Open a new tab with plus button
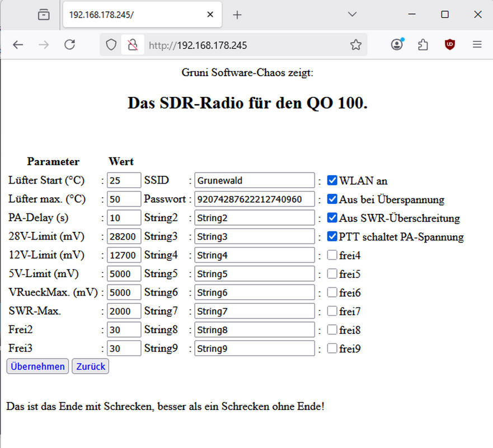The image size is (493, 448). pos(237,15)
